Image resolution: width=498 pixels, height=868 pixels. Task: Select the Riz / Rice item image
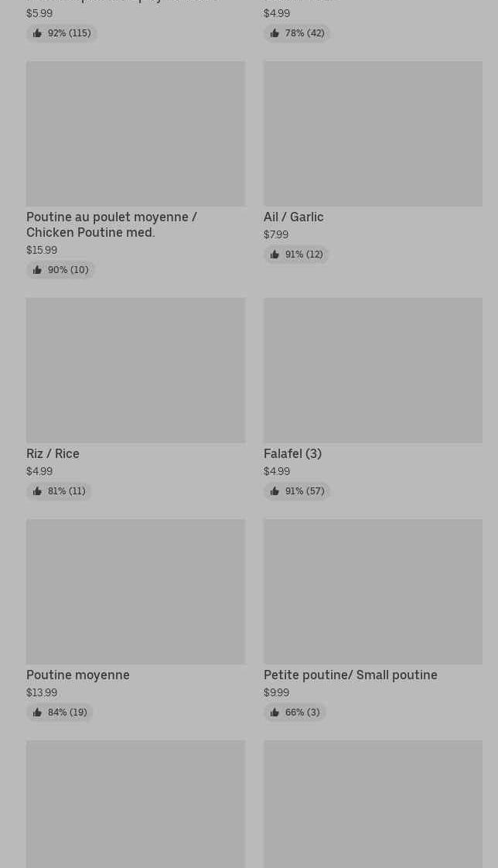[135, 371]
